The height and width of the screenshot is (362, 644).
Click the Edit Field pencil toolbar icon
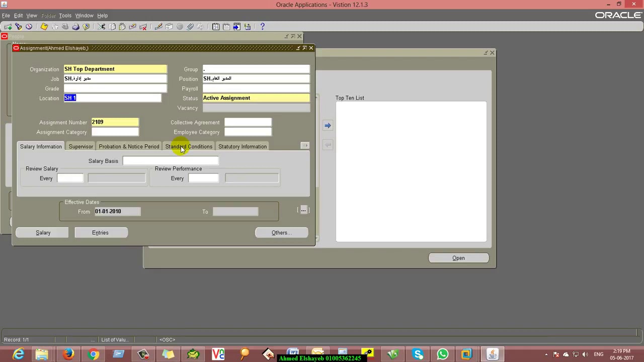tap(158, 27)
